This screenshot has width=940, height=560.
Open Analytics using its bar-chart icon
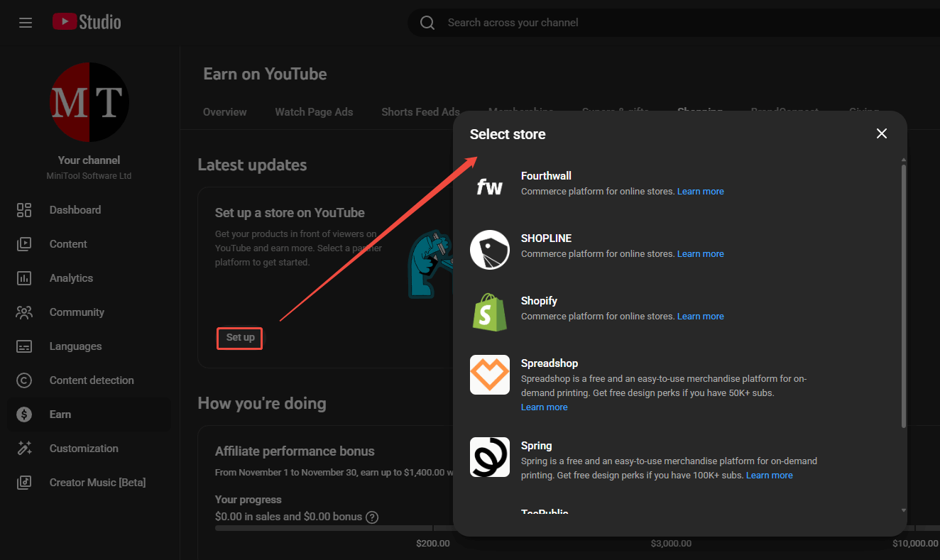(x=23, y=278)
